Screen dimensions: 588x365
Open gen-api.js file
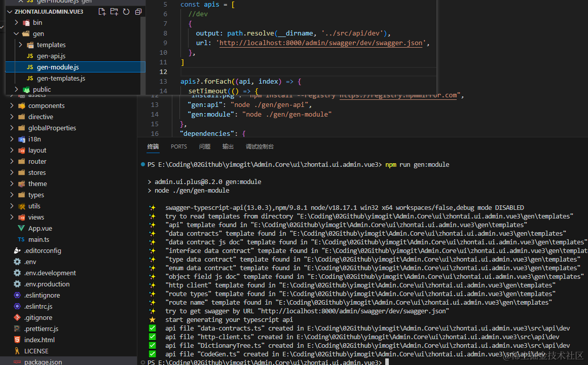(x=51, y=56)
